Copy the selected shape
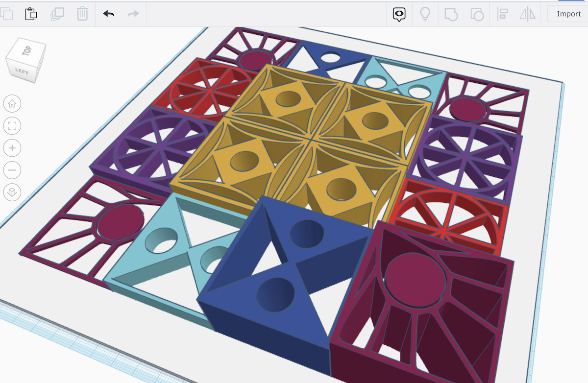Image resolution: width=588 pixels, height=383 pixels. [x=7, y=14]
